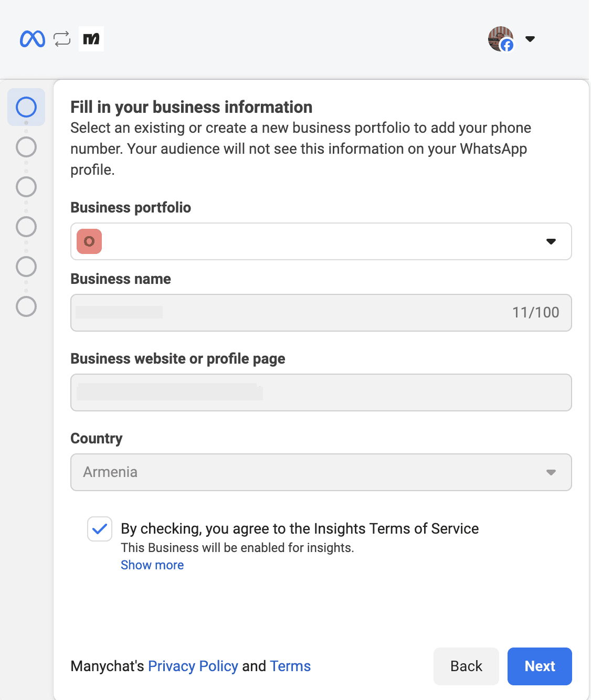
Task: Click the Show more link
Action: click(x=152, y=565)
